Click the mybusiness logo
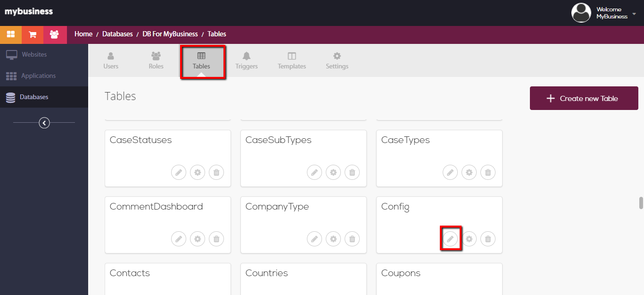 [29, 12]
